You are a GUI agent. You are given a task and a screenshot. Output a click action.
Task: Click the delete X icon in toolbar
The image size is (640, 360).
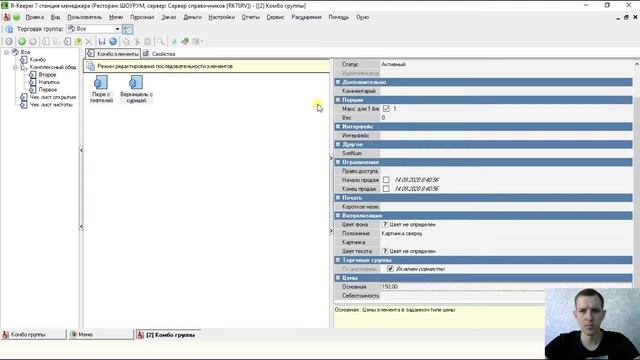[x=89, y=41]
